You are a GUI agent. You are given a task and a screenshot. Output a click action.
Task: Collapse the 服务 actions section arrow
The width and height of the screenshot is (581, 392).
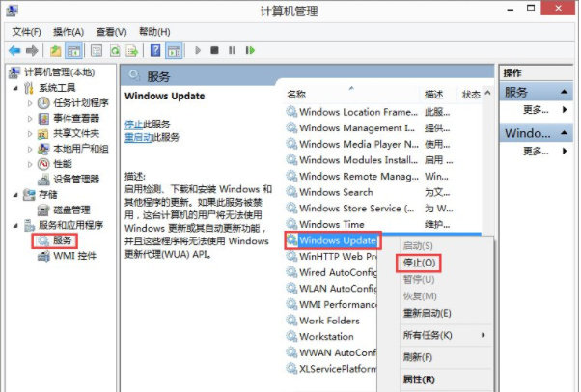tap(564, 92)
